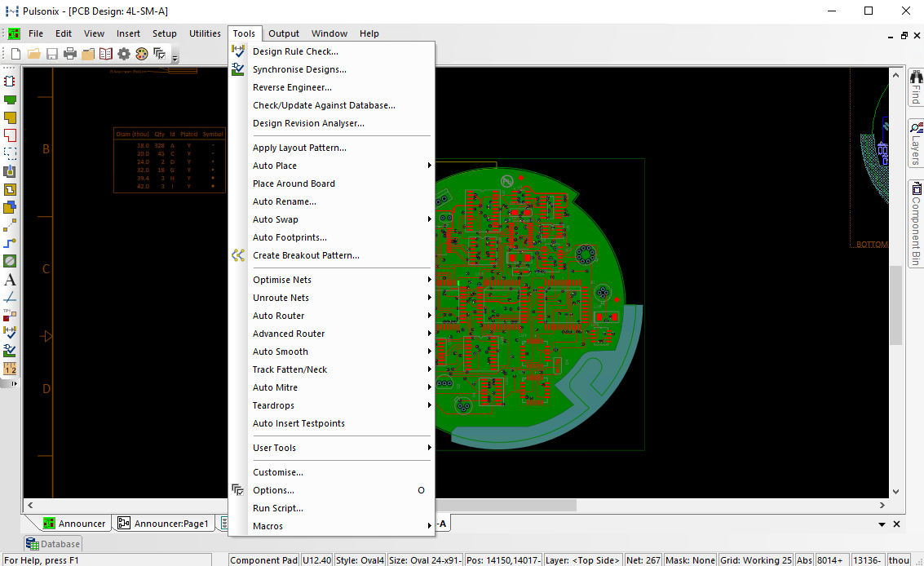Open the Teardrops submenu
This screenshot has height=566, width=924.
[341, 405]
